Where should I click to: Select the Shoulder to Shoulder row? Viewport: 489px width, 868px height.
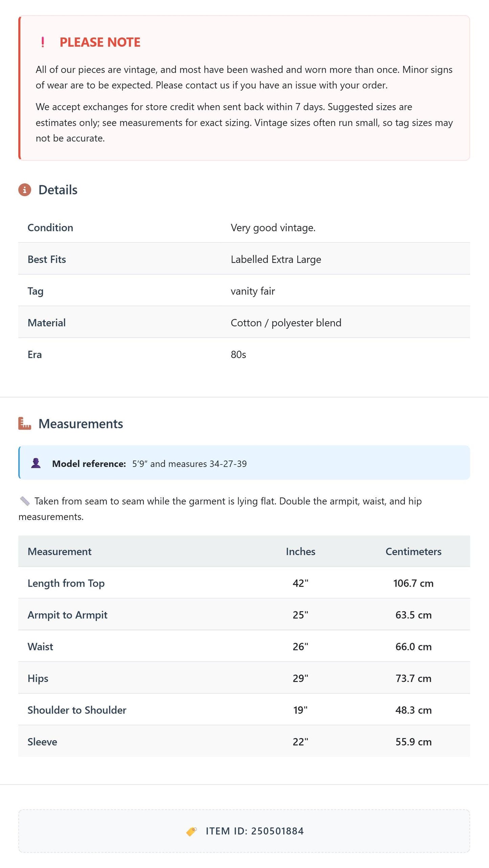244,710
